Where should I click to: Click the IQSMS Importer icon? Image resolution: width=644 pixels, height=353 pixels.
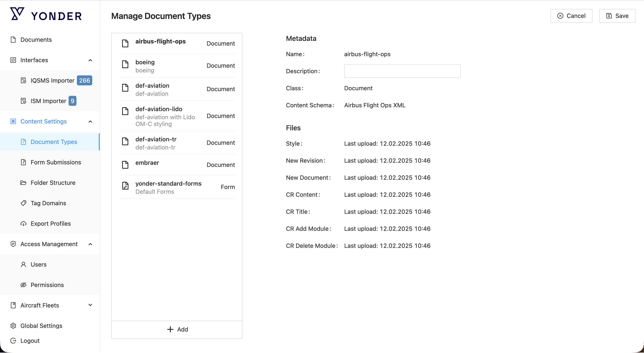(x=23, y=80)
